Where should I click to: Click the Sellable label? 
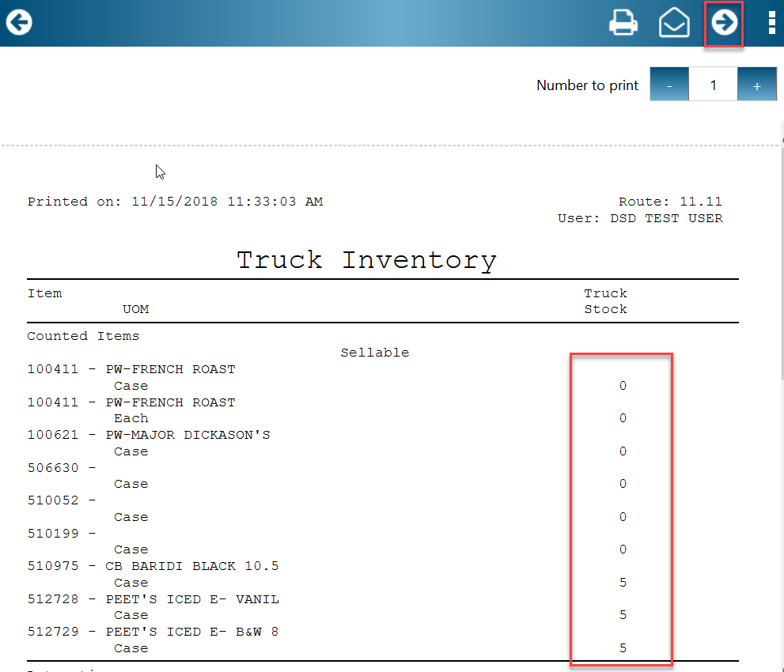click(375, 352)
